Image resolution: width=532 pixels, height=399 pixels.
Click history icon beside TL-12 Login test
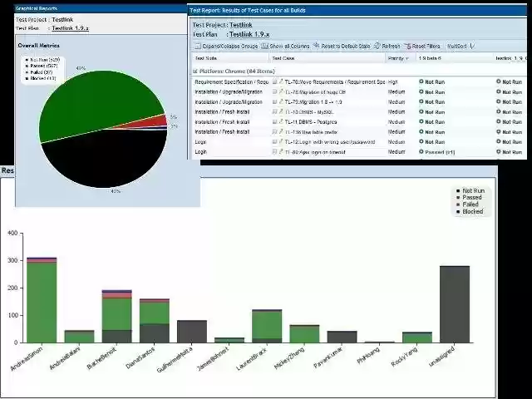tap(274, 142)
